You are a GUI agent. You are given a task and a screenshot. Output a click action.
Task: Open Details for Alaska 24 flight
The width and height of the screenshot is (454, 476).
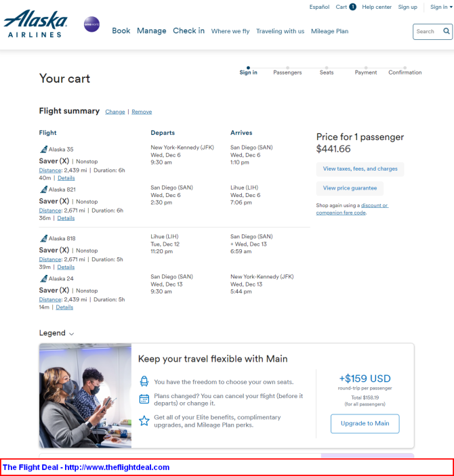click(64, 307)
